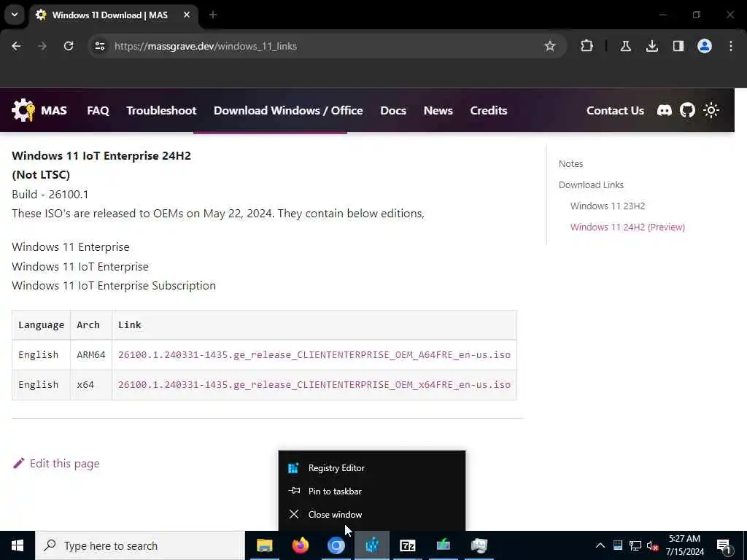Open the tab search dropdown arrow
747x560 pixels.
15,15
